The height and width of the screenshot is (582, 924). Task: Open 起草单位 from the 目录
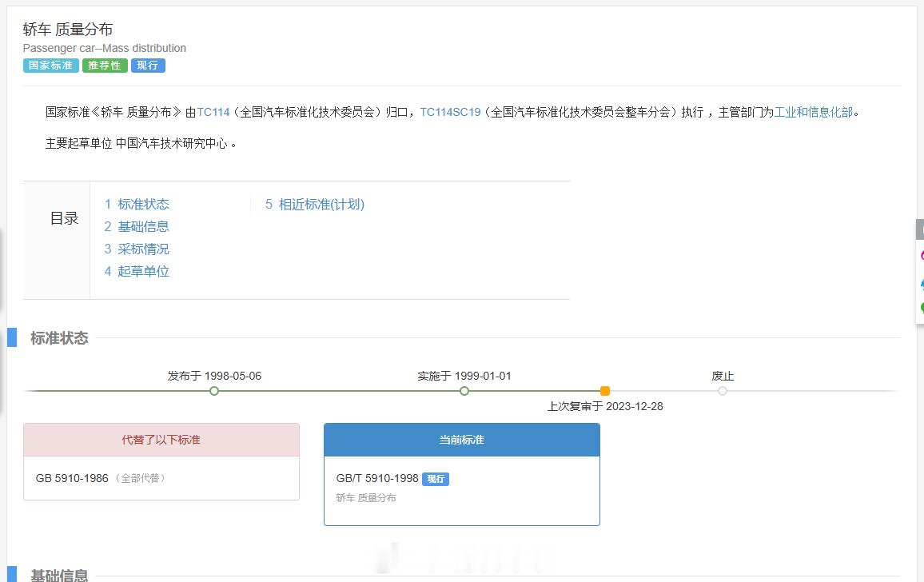tap(143, 271)
